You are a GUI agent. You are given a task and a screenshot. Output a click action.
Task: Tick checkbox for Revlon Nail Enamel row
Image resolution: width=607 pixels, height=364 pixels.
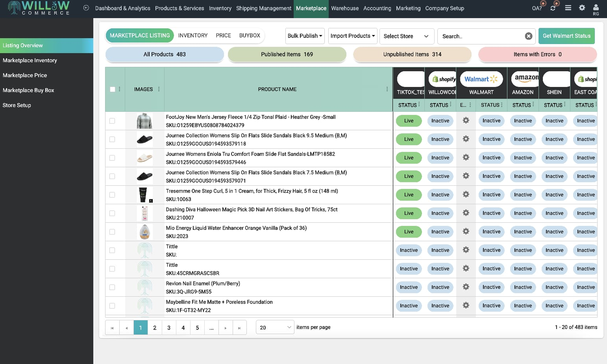click(112, 287)
